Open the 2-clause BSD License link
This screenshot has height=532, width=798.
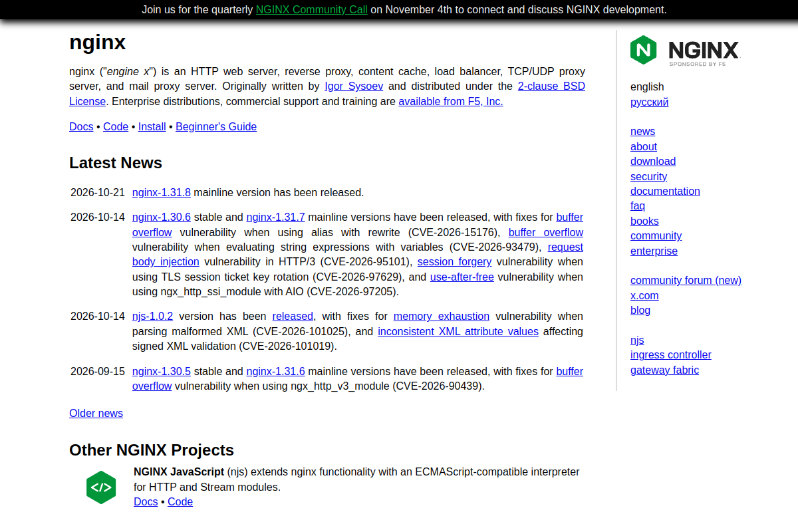pos(327,94)
